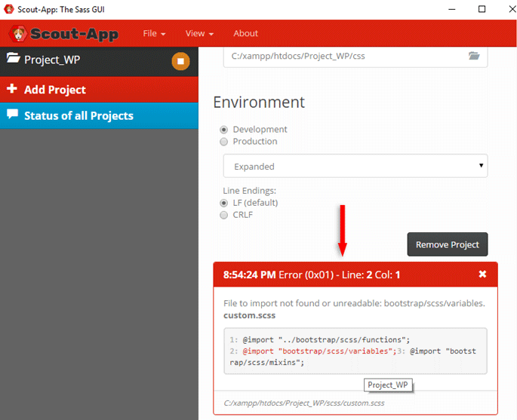Click the custom.scss filename in error
This screenshot has width=517, height=420.
point(249,316)
